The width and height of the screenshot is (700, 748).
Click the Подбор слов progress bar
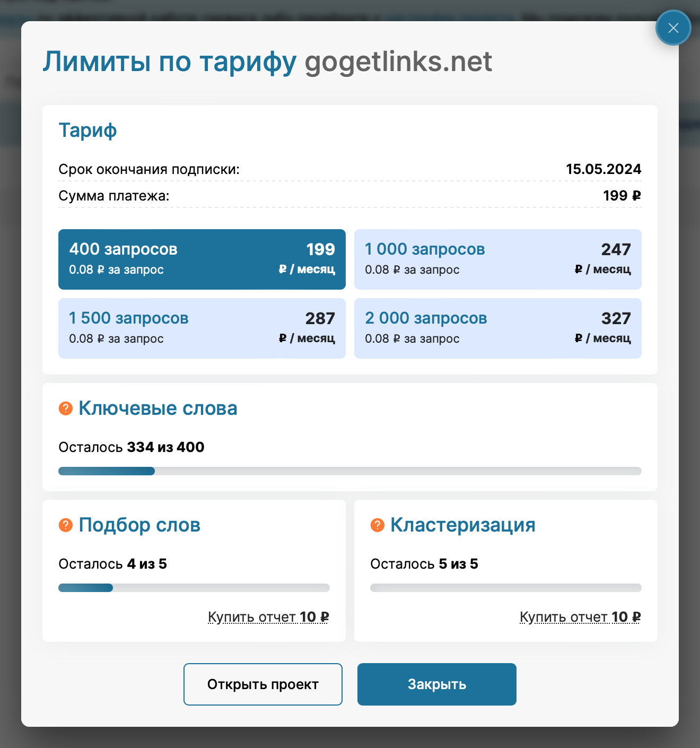pos(194,588)
